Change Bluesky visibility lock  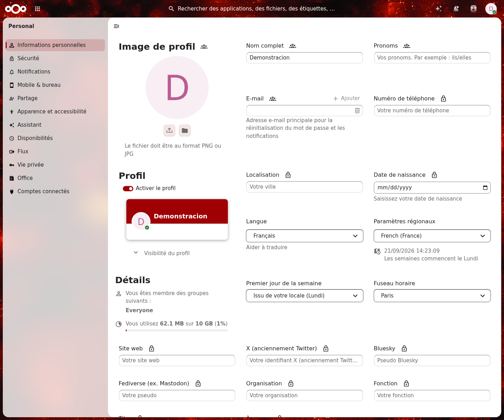tap(404, 349)
